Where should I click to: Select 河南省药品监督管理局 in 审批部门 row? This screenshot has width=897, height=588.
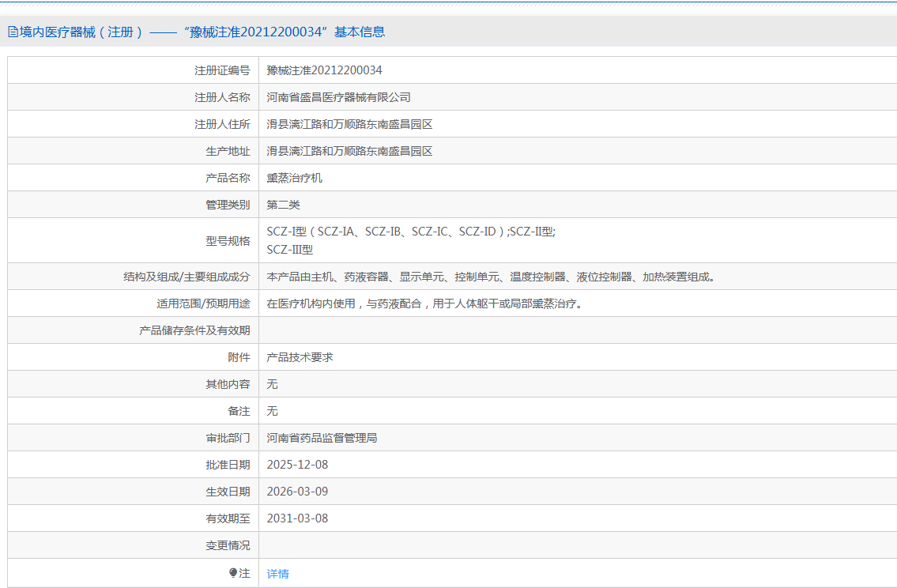point(322,438)
